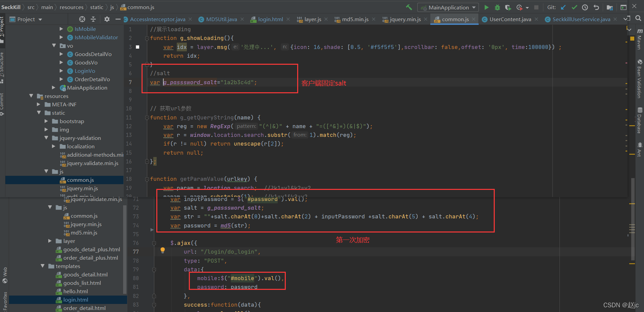Update project with Git blue arrow
Image resolution: width=644 pixels, height=312 pixels.
(563, 7)
